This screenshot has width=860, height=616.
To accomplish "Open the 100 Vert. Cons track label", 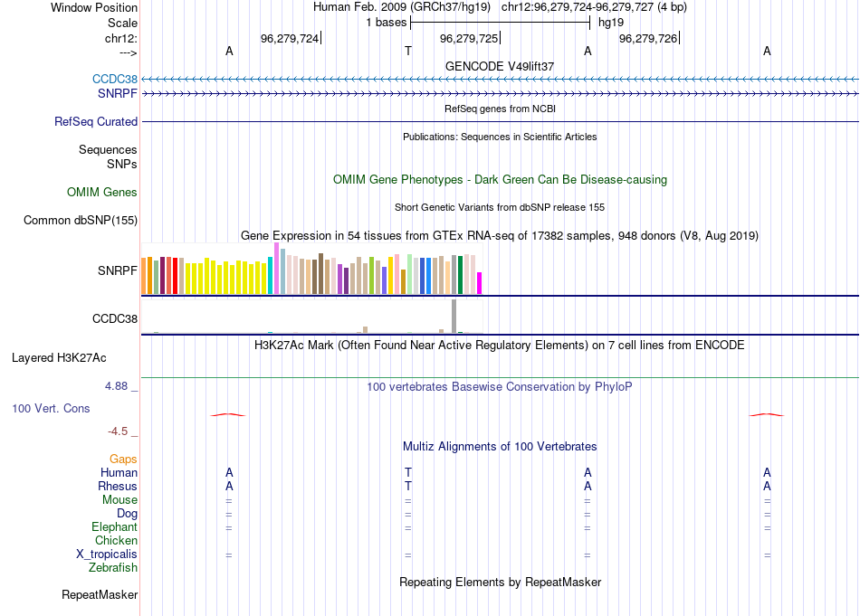I will pyautogui.click(x=51, y=408).
